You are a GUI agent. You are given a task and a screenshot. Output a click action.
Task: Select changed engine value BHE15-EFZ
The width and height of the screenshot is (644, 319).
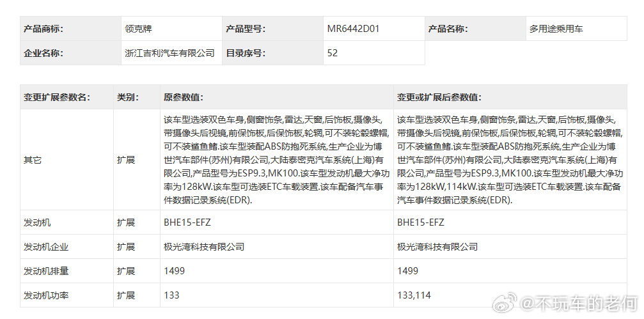point(421,222)
